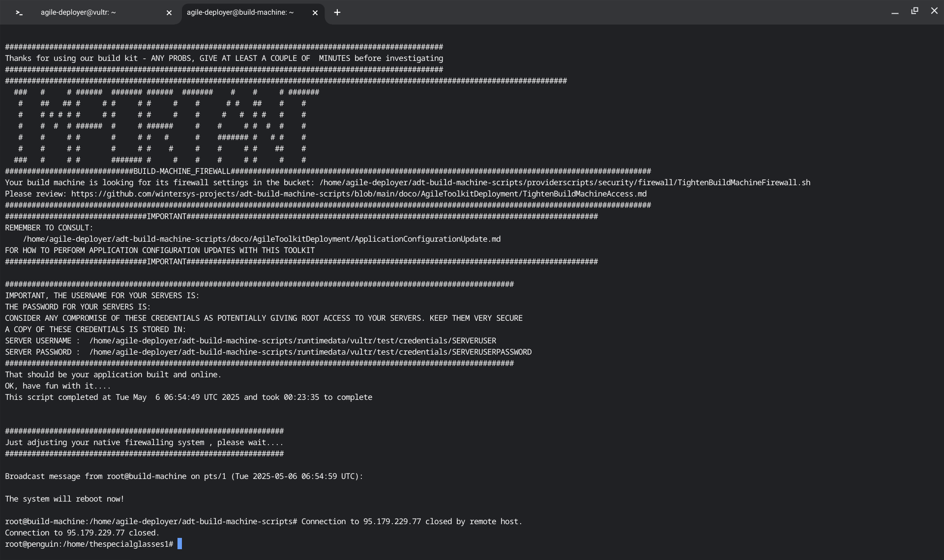The image size is (944, 560).
Task: Click the SERVERUSERPASSWORD credentials file path
Action: [310, 352]
